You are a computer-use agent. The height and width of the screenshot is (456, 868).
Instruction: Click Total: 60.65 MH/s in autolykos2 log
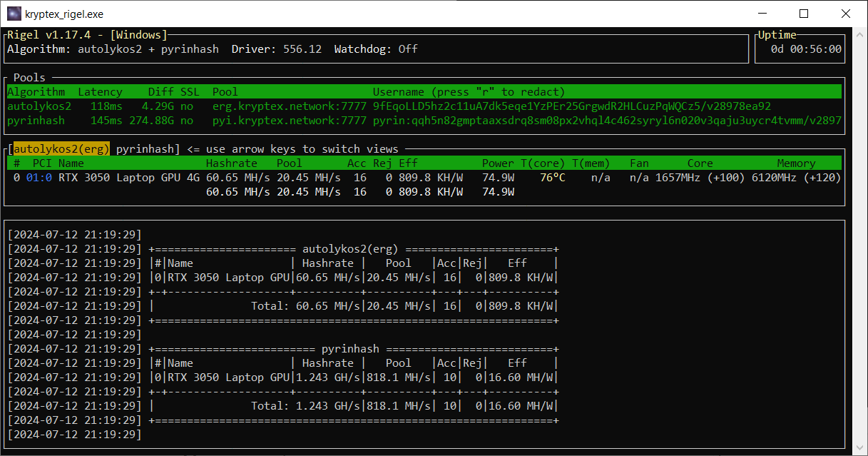pos(305,306)
